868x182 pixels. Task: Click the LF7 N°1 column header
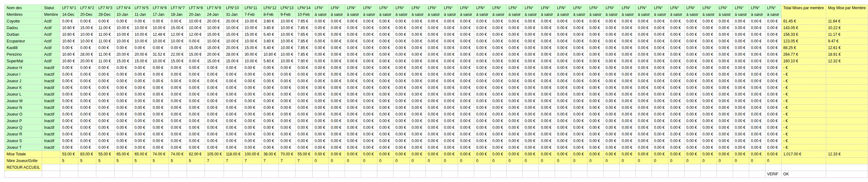tap(69, 8)
